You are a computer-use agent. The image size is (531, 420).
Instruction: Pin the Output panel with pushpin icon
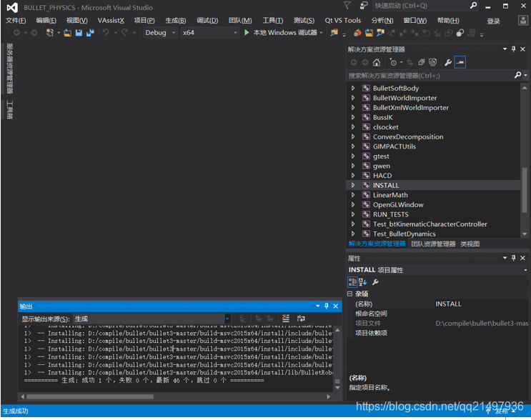coord(327,306)
